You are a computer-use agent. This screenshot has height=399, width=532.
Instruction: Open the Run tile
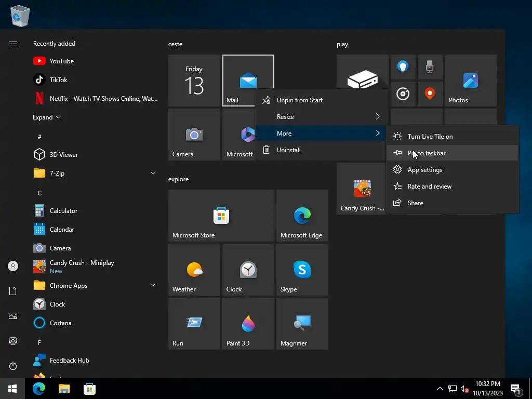pos(194,324)
